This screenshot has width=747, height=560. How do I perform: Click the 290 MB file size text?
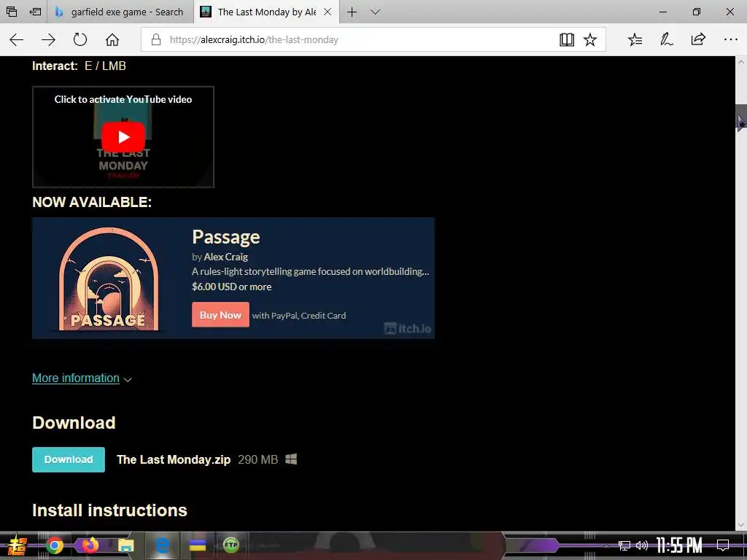pyautogui.click(x=258, y=459)
